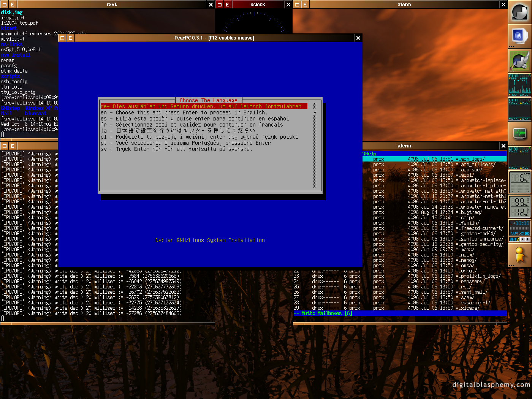Click 'disk.img' in the rxvt listing

pos(12,13)
